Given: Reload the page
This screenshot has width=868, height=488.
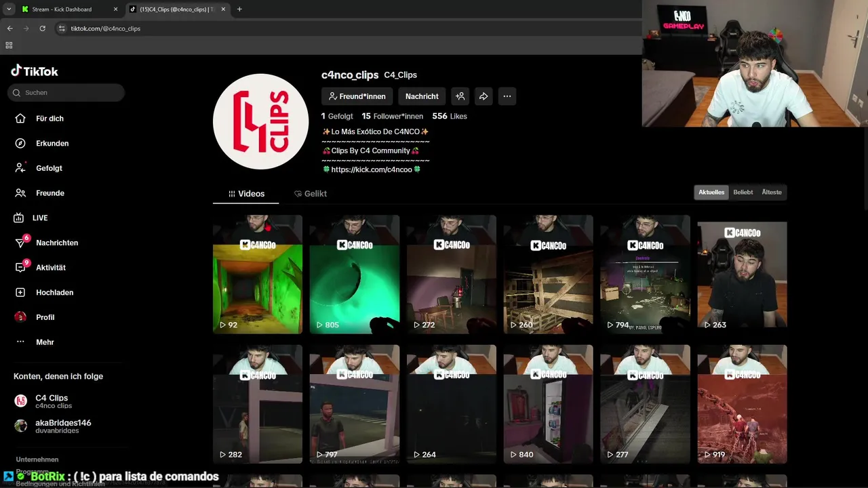Looking at the screenshot, I should [x=42, y=28].
